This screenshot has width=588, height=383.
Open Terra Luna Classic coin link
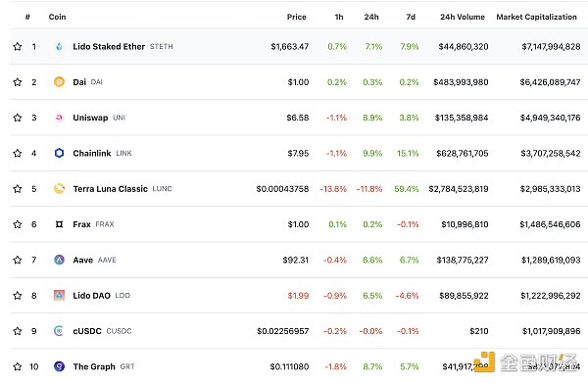(110, 189)
